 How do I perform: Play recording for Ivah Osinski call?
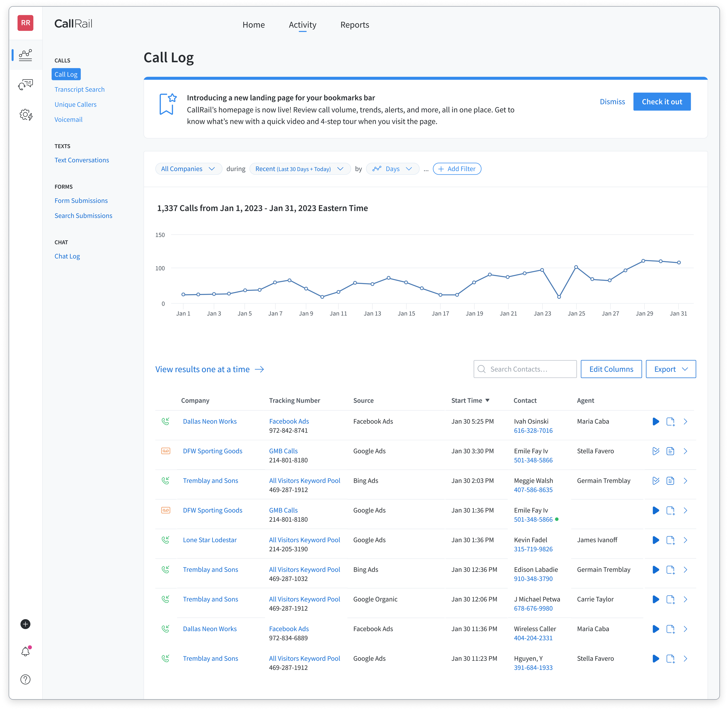pos(656,421)
